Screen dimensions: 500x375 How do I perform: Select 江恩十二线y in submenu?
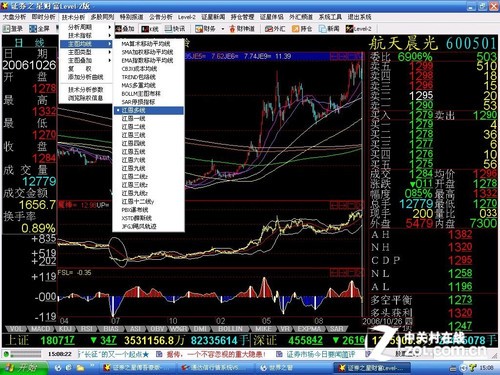click(149, 202)
